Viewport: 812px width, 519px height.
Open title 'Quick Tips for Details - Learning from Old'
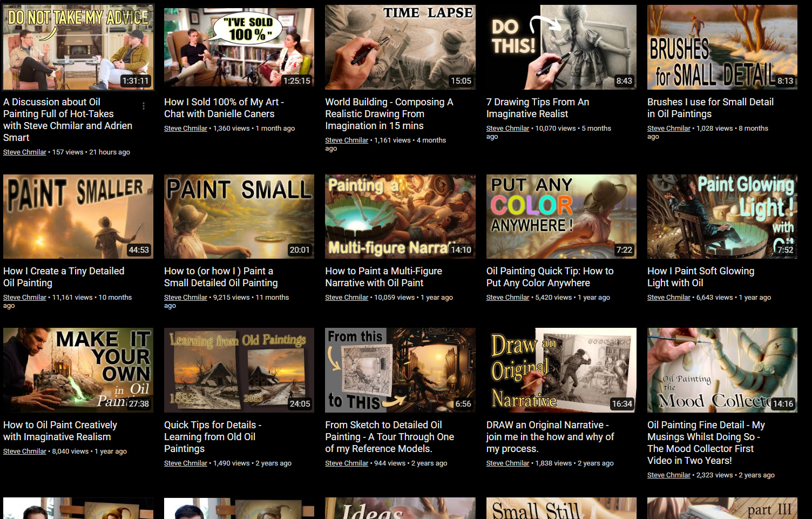click(x=213, y=437)
